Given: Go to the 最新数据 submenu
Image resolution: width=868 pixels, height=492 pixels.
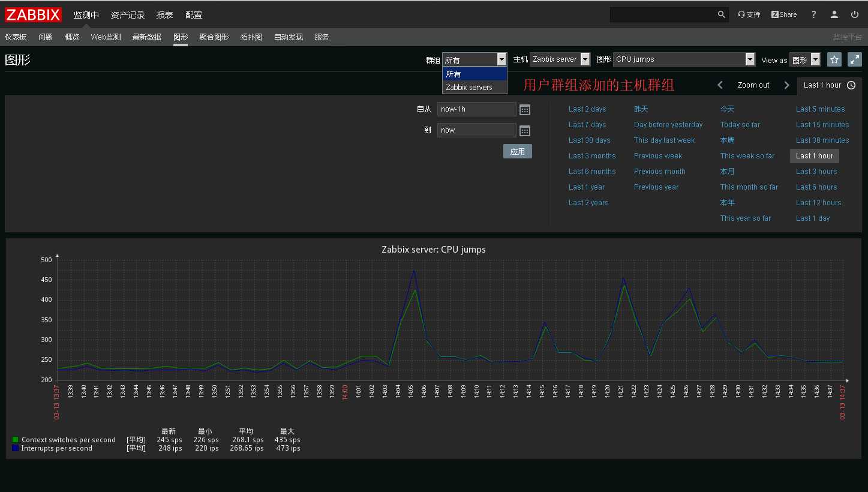Looking at the screenshot, I should pos(147,37).
